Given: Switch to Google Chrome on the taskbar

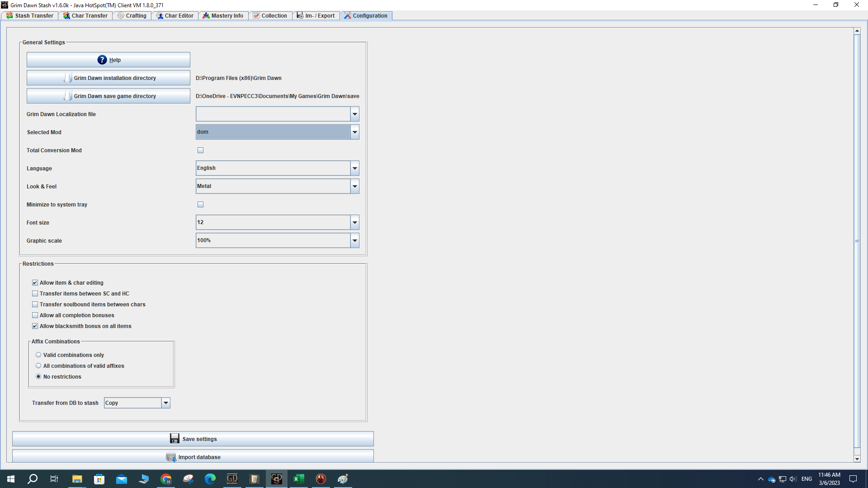Looking at the screenshot, I should (166, 479).
